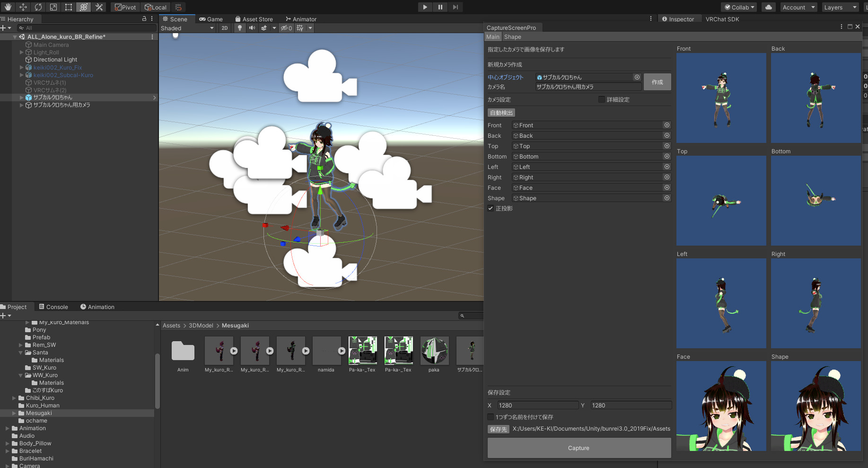Select the Move tool
The height and width of the screenshot is (468, 868).
click(x=23, y=7)
